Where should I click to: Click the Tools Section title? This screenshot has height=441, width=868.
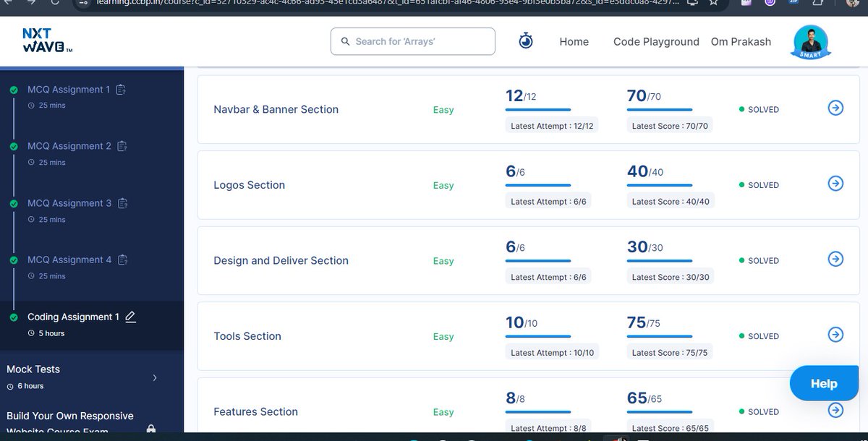247,336
